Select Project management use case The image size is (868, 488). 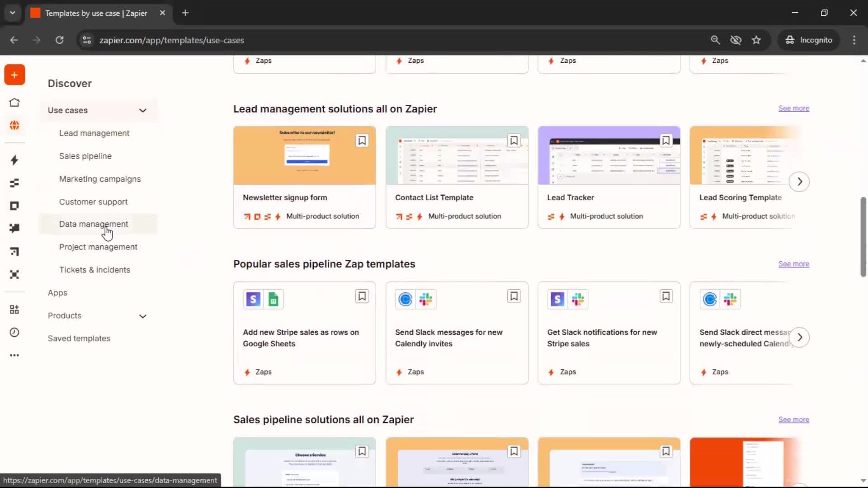(98, 247)
